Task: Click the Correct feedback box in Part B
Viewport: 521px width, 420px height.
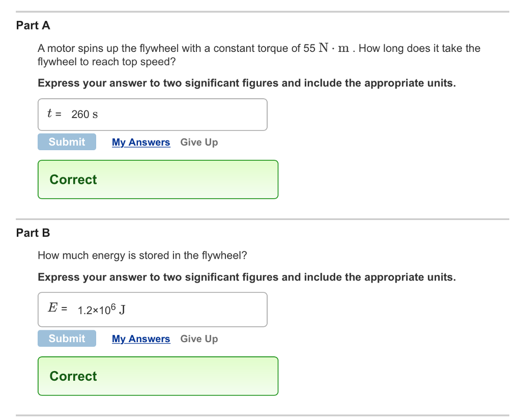Action: [158, 376]
